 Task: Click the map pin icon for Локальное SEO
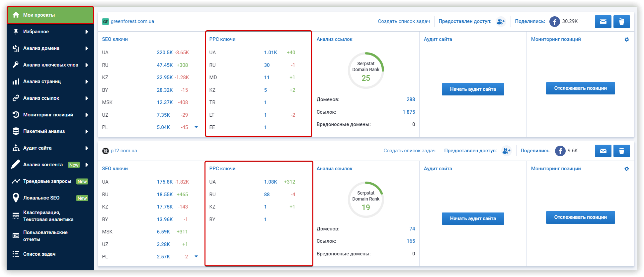[x=16, y=198]
